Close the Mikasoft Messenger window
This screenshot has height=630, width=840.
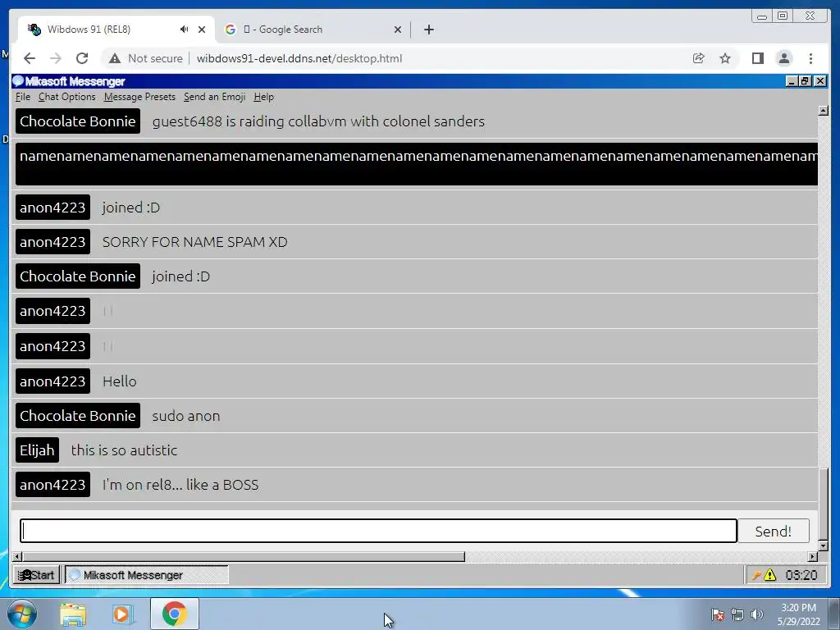click(x=820, y=81)
